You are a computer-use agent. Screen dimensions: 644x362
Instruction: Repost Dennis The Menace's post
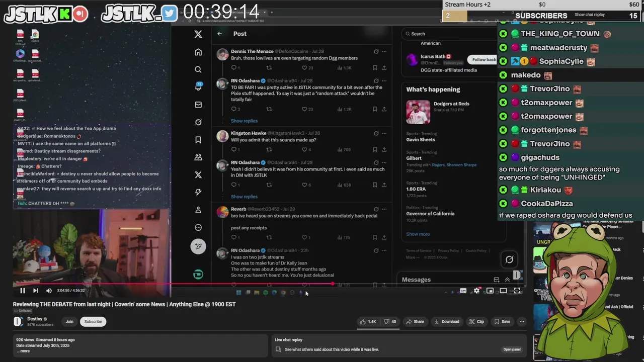pos(269,67)
